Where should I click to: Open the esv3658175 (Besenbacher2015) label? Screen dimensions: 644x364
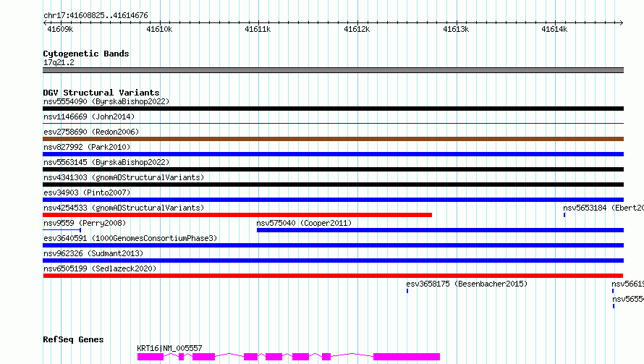467,284
